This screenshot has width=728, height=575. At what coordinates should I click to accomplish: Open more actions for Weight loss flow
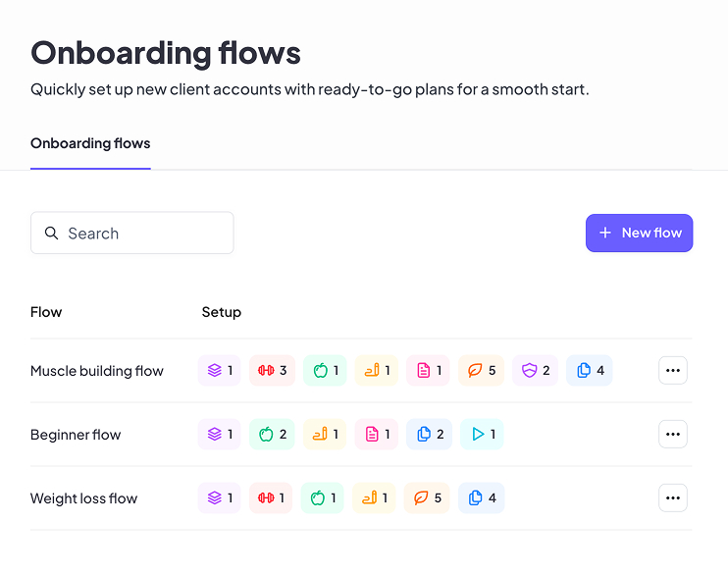point(672,498)
